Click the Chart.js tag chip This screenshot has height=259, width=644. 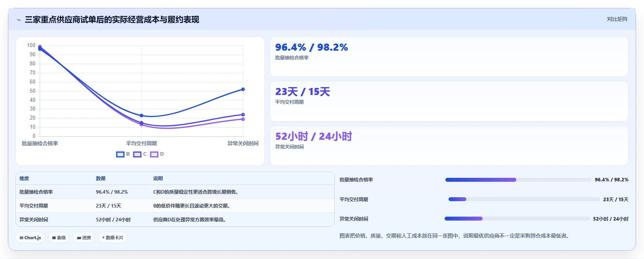pyautogui.click(x=30, y=238)
